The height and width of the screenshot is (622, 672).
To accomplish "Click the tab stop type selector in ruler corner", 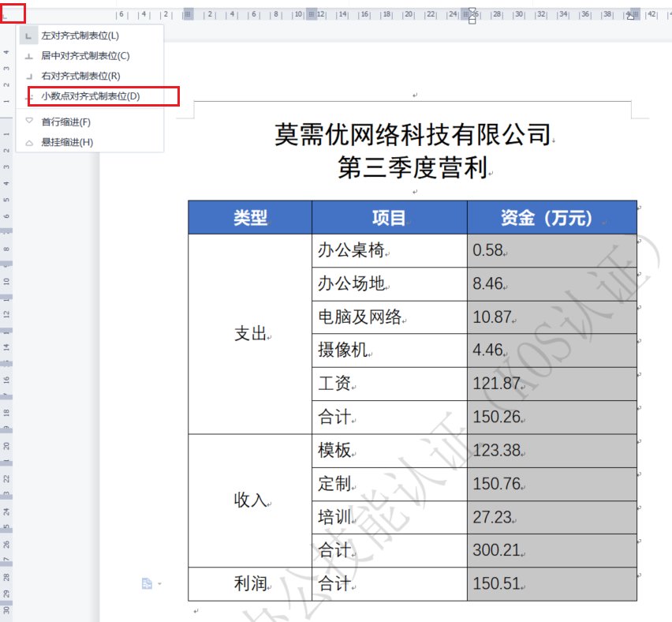I will (x=12, y=13).
